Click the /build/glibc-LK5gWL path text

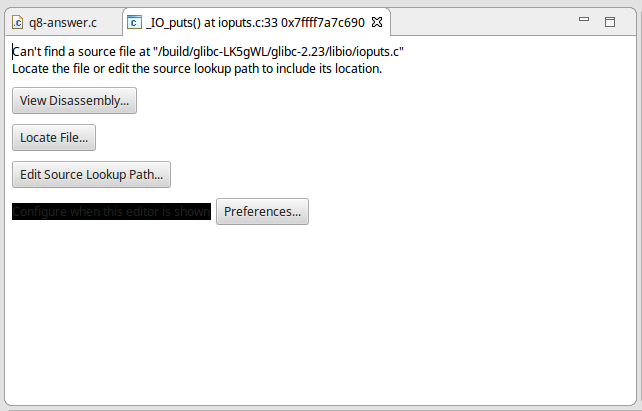212,52
